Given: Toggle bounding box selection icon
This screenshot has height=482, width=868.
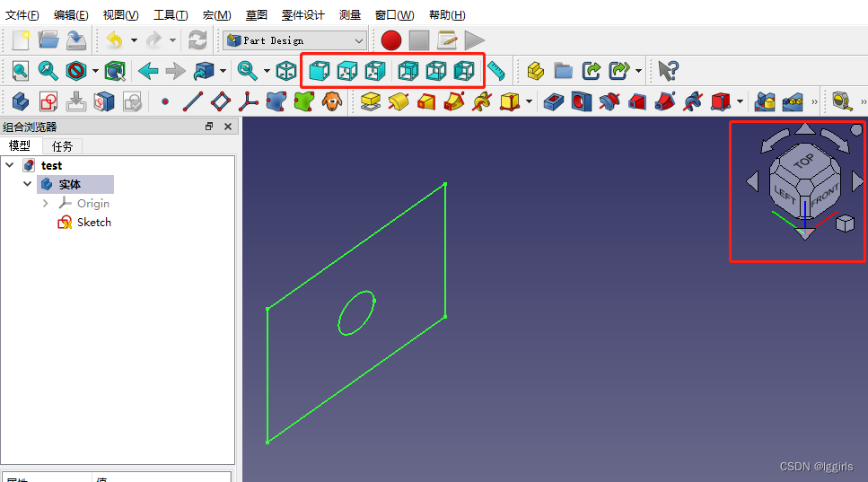Looking at the screenshot, I should [115, 71].
